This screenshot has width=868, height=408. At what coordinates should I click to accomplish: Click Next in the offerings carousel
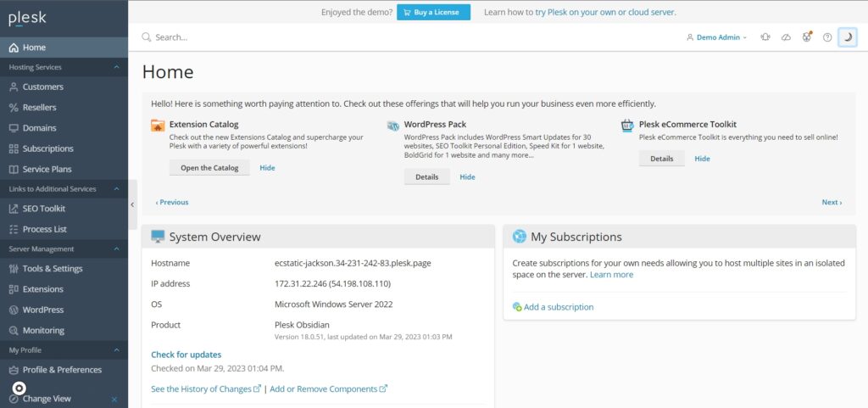[832, 202]
